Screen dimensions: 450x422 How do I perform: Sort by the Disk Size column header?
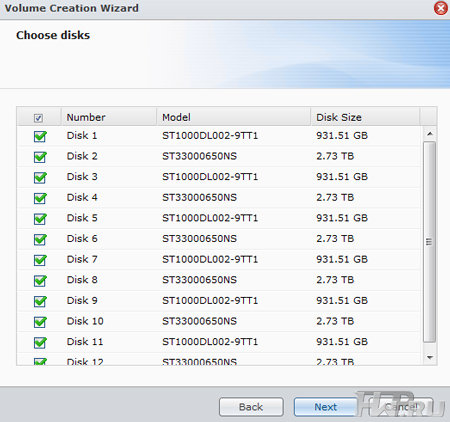365,117
